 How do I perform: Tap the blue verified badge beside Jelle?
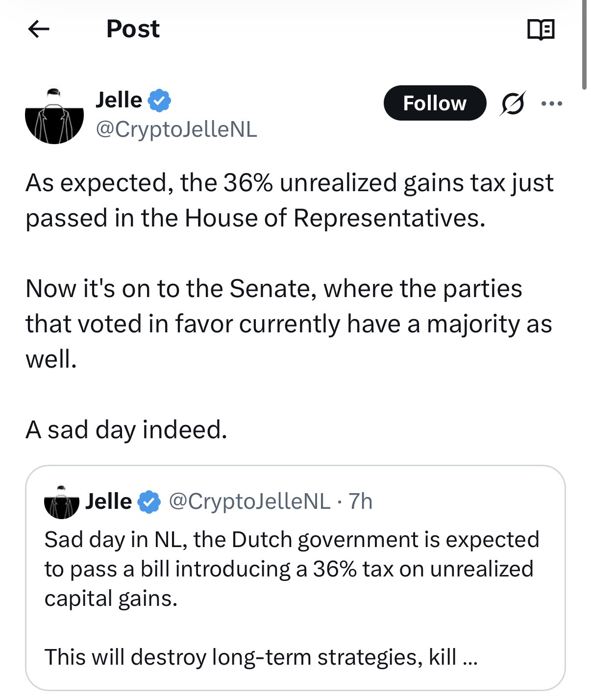coord(160,100)
